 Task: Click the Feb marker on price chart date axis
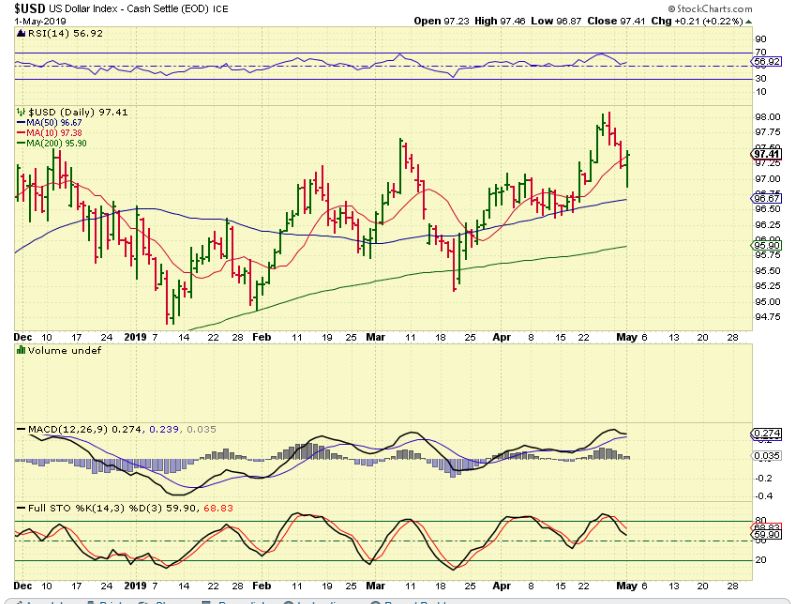pos(262,337)
